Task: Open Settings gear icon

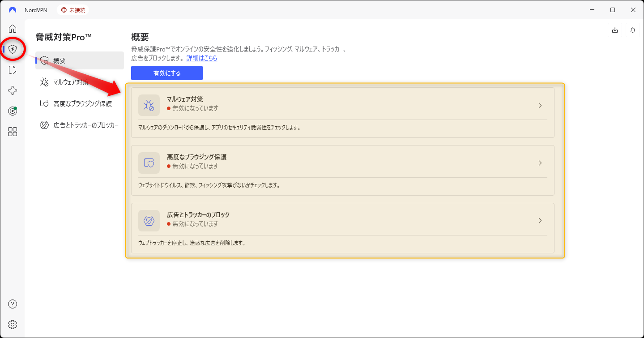Action: coord(13,325)
